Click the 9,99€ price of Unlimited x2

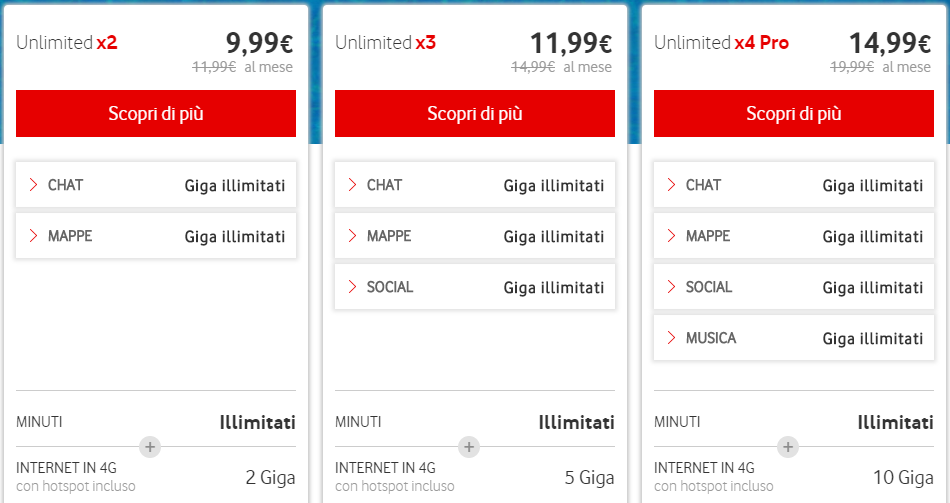coord(260,44)
